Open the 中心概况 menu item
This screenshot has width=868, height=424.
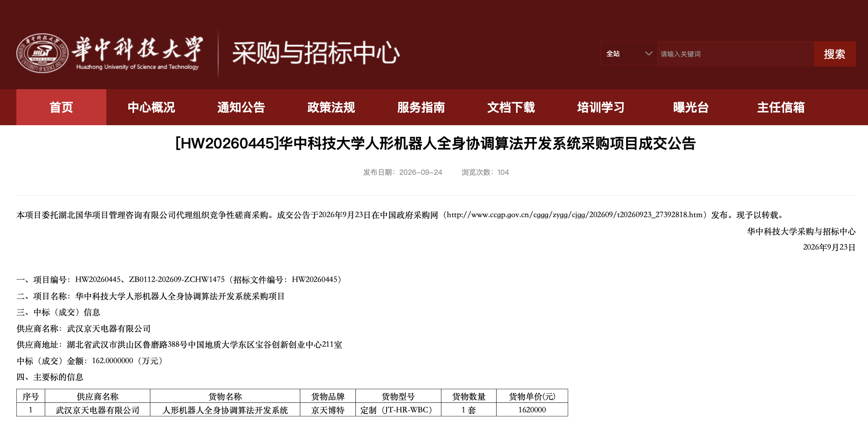(x=151, y=107)
